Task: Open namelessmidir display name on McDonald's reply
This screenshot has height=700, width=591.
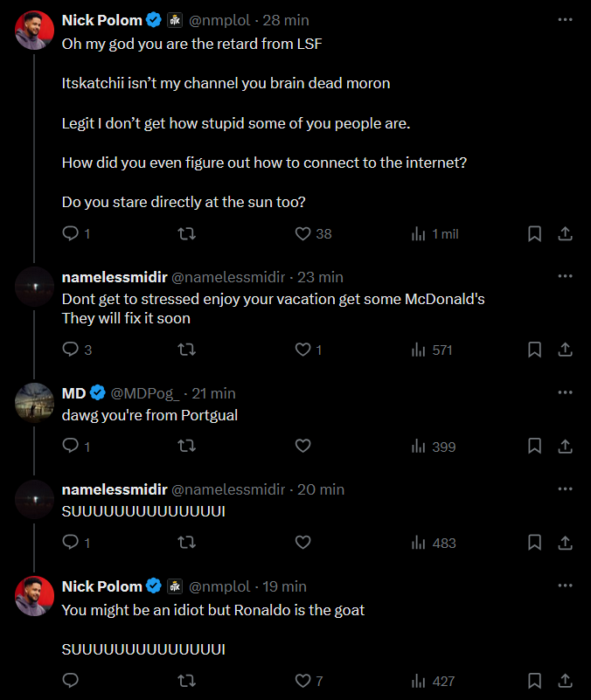Action: click(114, 277)
